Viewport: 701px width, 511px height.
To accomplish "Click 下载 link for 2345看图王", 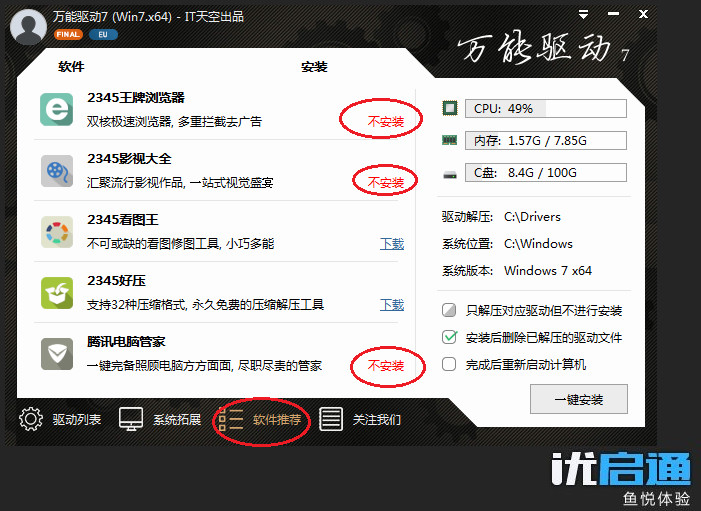I will click(392, 244).
